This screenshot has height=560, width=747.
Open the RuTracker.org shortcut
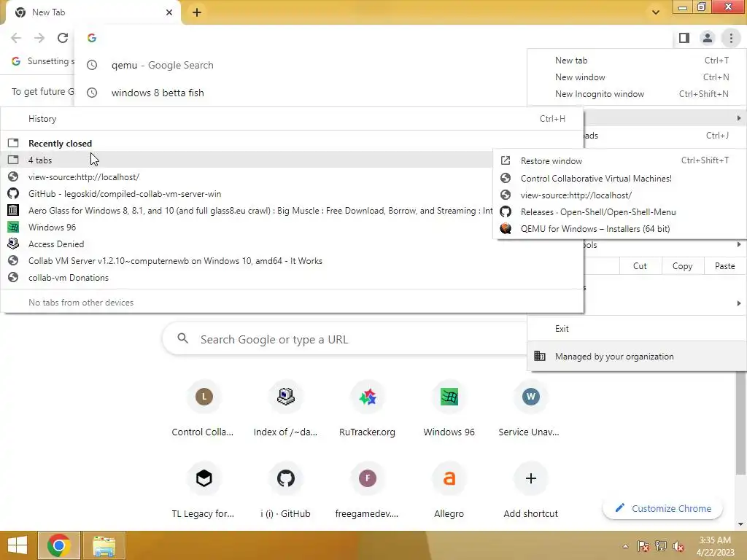(x=368, y=410)
